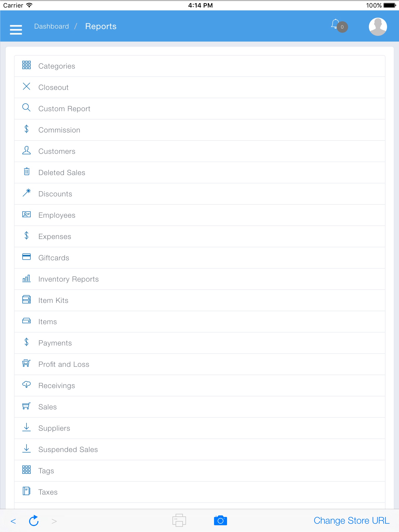Open the user profile avatar
Viewport: 399px width, 532px height.
click(378, 26)
